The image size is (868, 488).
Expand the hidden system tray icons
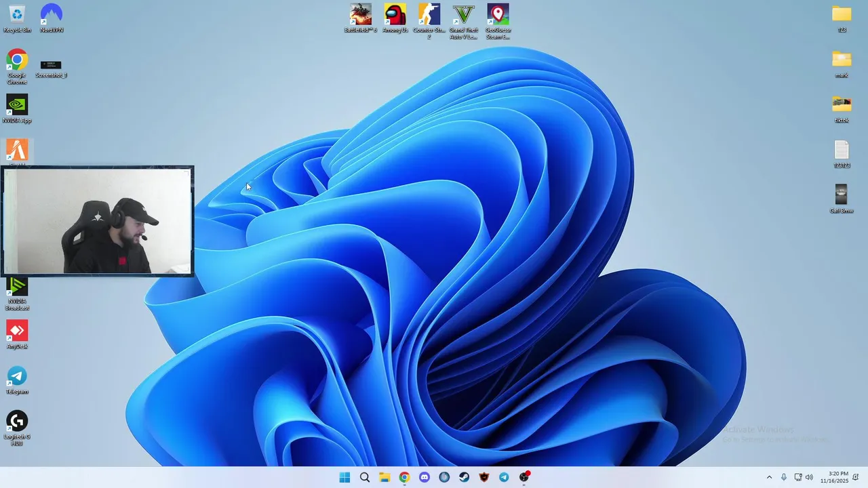[x=769, y=477]
